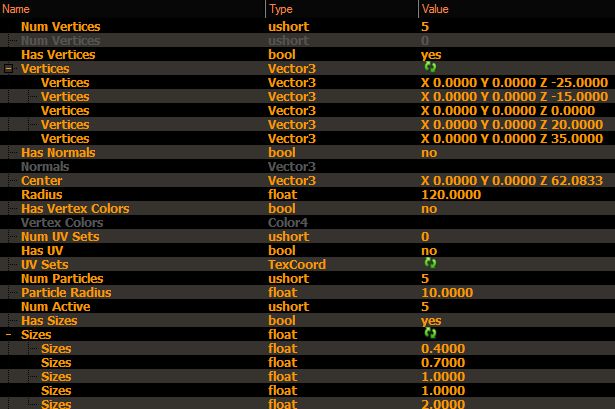Click the Value column header
This screenshot has width=615, height=409.
pos(435,9)
